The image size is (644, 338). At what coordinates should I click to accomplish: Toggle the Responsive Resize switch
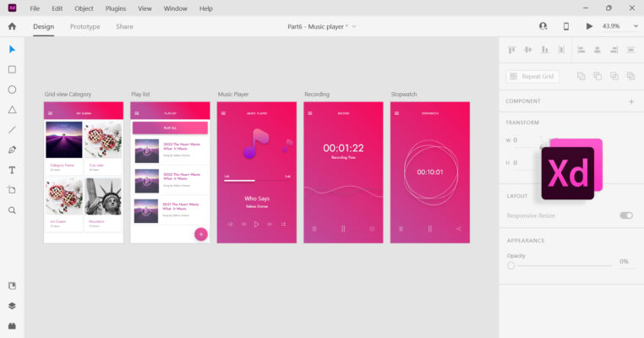point(626,215)
